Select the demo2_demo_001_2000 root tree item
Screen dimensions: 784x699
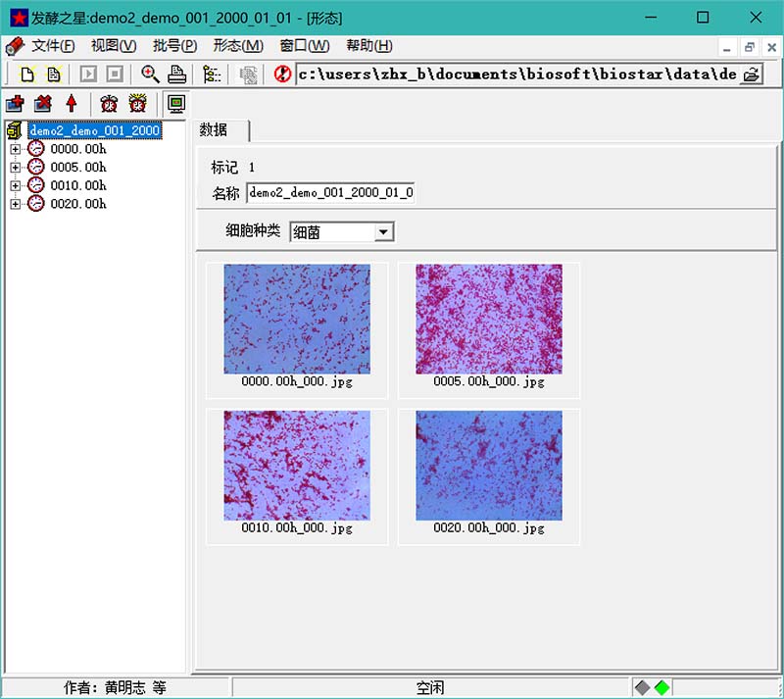coord(93,130)
